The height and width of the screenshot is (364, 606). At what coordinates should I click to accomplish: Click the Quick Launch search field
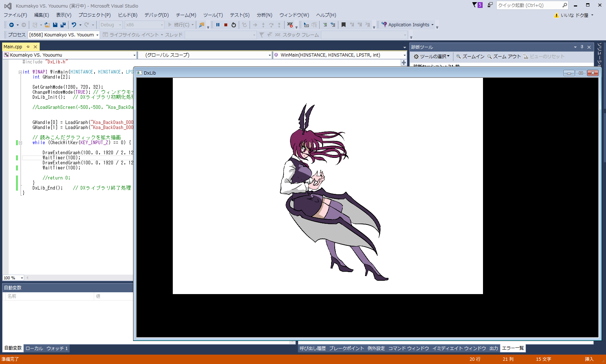pos(528,5)
